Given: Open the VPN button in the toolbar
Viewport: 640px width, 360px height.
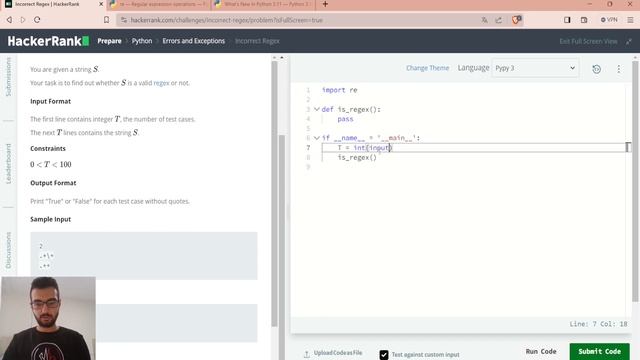Looking at the screenshot, I should coord(609,20).
